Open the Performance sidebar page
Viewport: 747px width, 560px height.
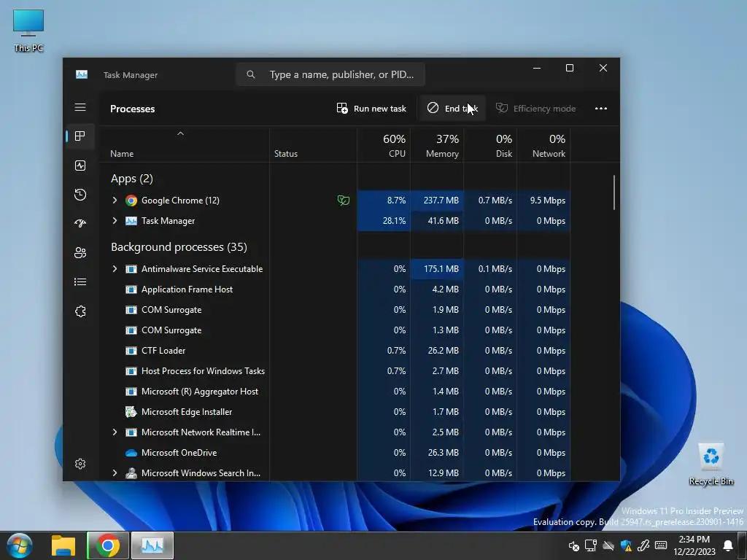tap(80, 166)
